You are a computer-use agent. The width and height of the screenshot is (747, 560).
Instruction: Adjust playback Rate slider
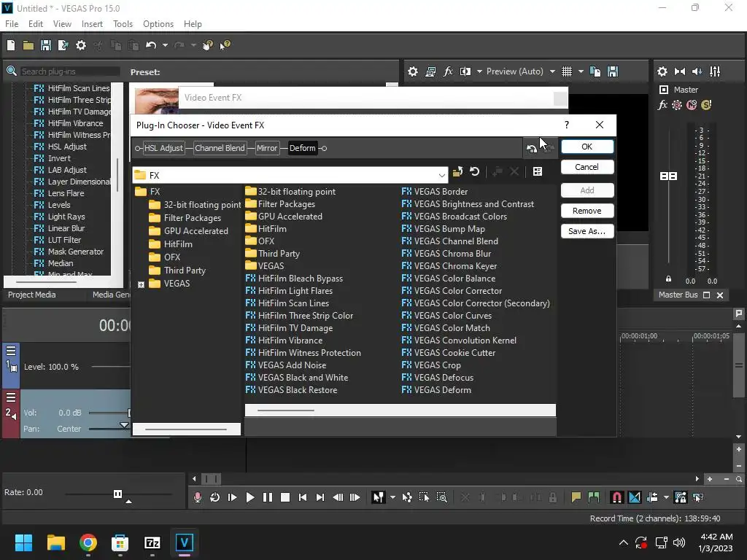pyautogui.click(x=117, y=494)
